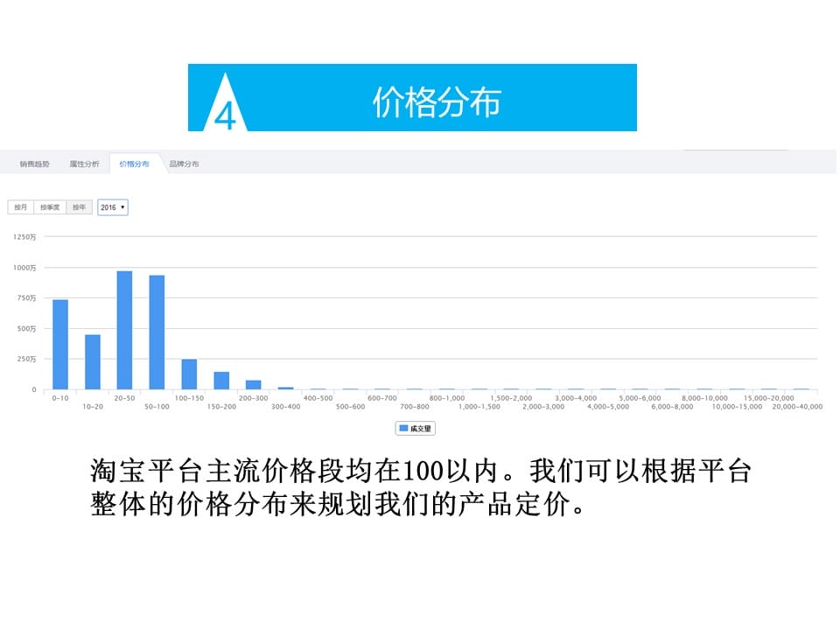Click the 淘宝平台 description text paragraph
The height and width of the screenshot is (630, 840).
(420, 488)
